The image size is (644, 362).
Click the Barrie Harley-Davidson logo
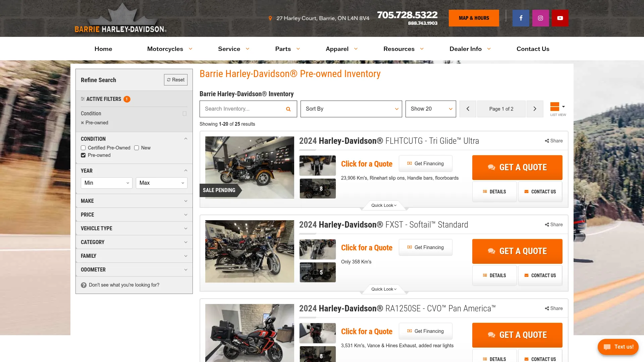click(x=121, y=18)
